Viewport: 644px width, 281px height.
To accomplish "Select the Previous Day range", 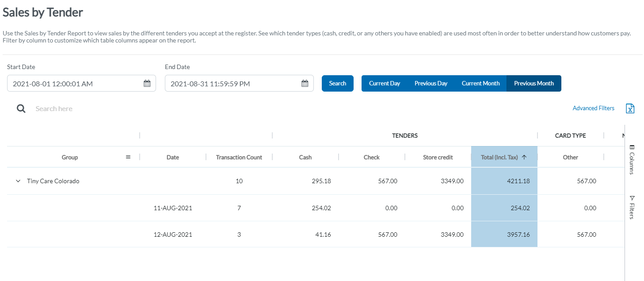I will click(x=431, y=83).
